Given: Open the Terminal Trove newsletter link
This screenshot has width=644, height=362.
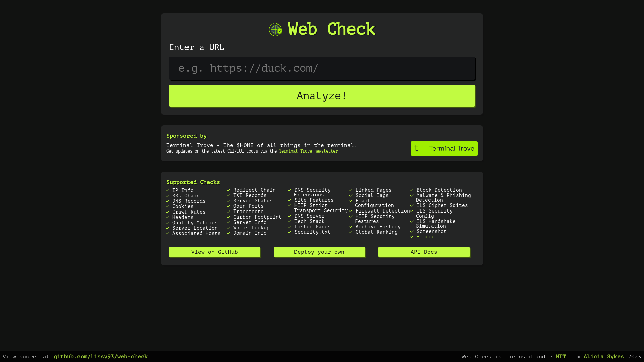Looking at the screenshot, I should click(x=308, y=151).
